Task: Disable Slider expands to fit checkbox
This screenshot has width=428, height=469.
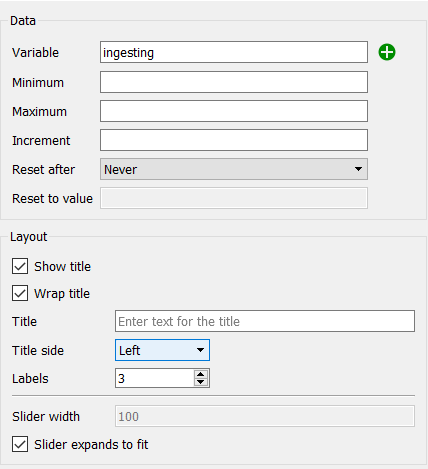Action: [x=20, y=444]
